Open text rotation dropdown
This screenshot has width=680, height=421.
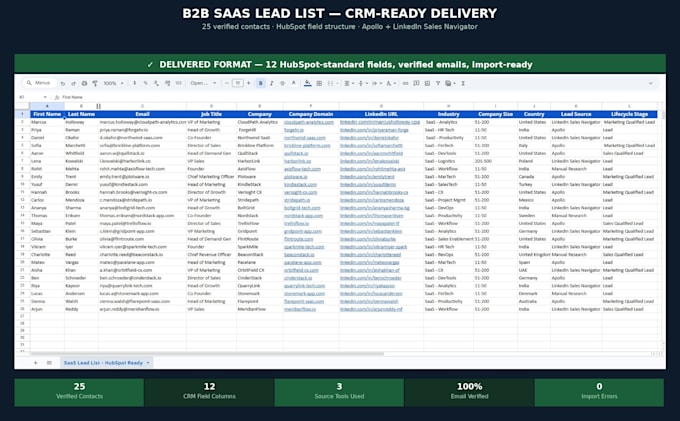click(x=390, y=83)
